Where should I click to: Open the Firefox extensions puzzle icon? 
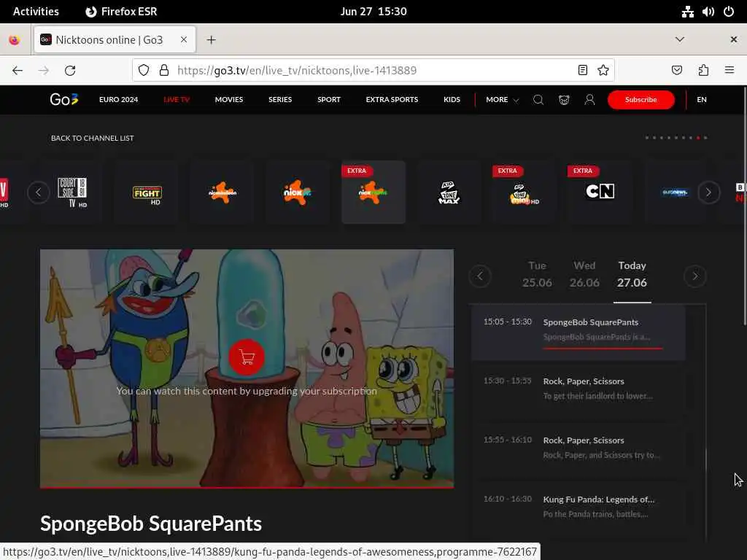click(x=704, y=71)
